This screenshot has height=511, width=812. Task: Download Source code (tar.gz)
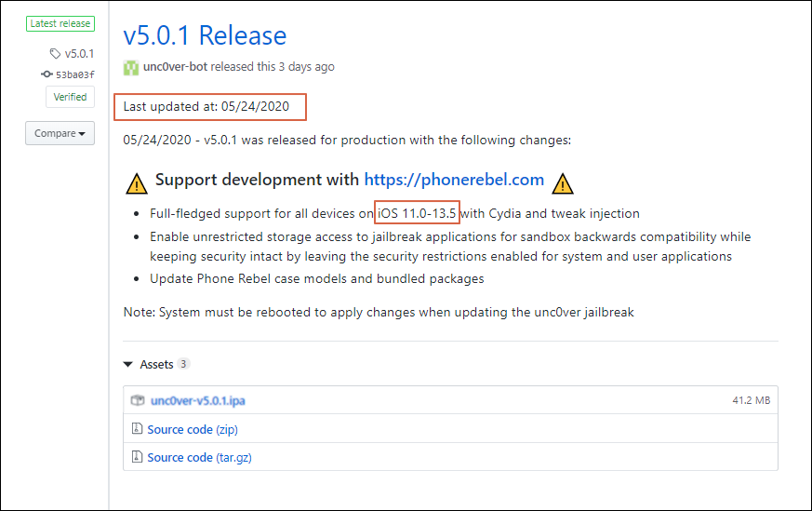199,458
